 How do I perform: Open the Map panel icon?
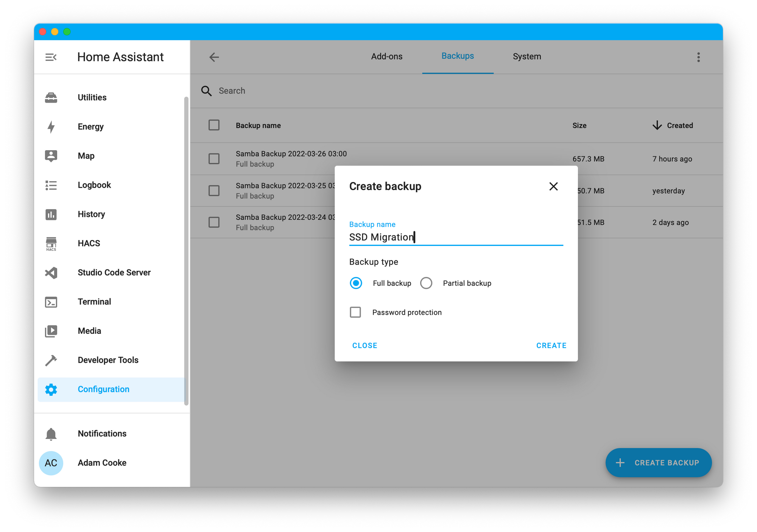click(51, 156)
